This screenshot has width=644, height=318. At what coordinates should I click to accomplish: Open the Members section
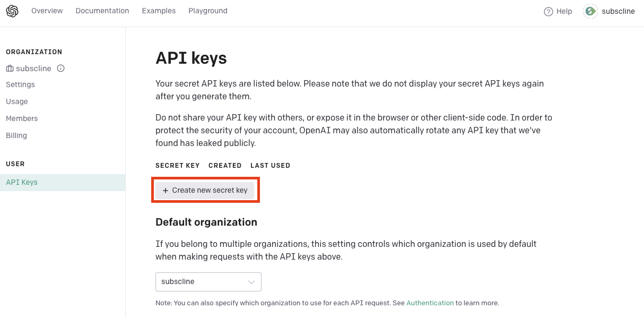[x=22, y=119]
